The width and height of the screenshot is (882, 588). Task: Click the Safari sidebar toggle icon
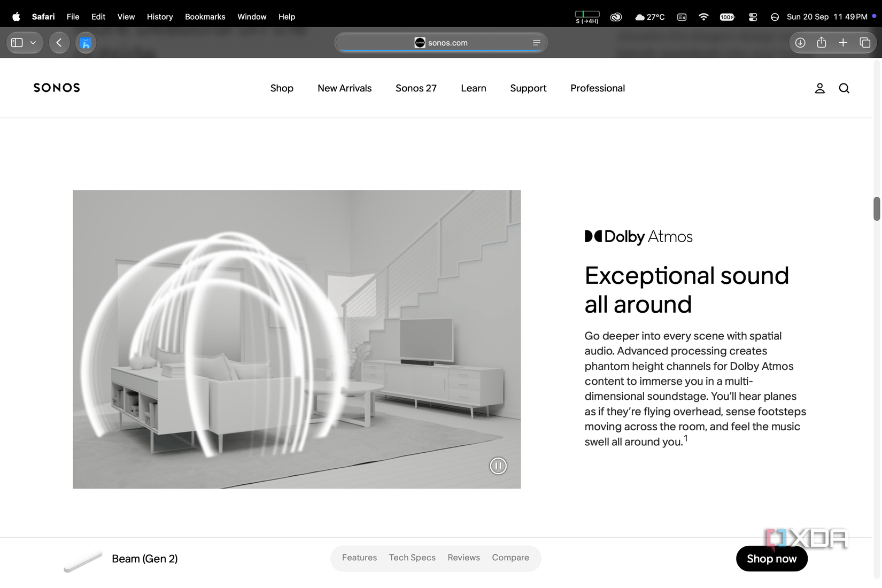(17, 43)
